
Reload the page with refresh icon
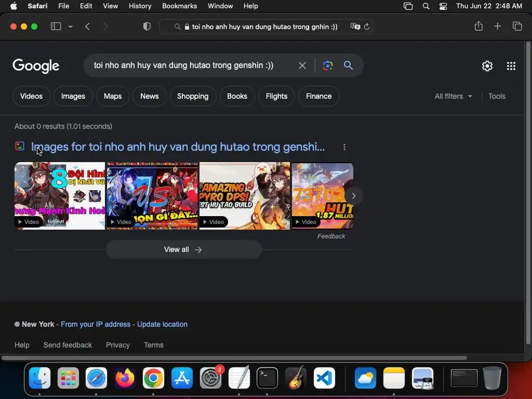click(x=367, y=26)
